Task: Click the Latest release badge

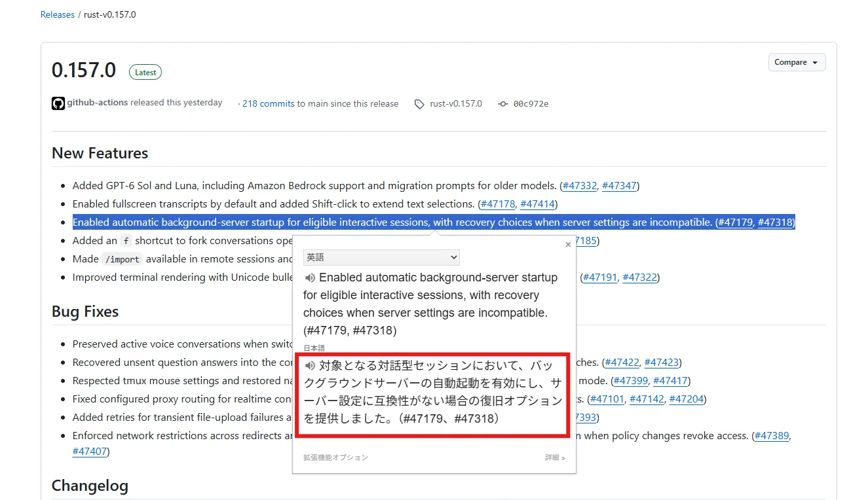Action: [145, 72]
